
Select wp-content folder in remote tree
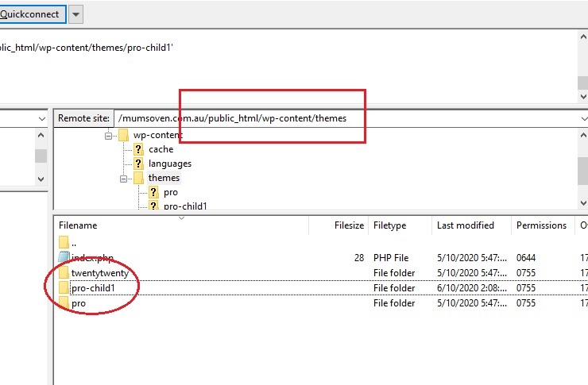158,135
